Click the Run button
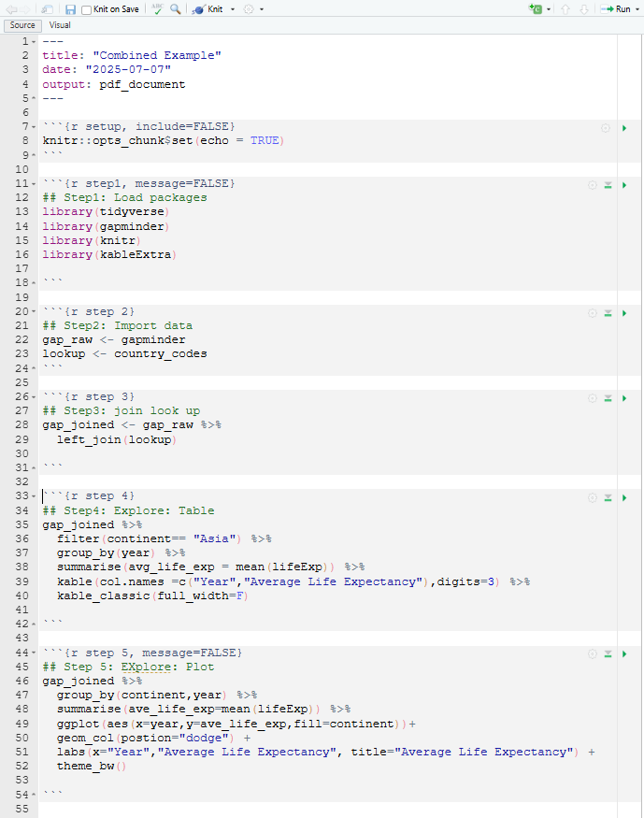Image resolution: width=644 pixels, height=818 pixels. 616,8
